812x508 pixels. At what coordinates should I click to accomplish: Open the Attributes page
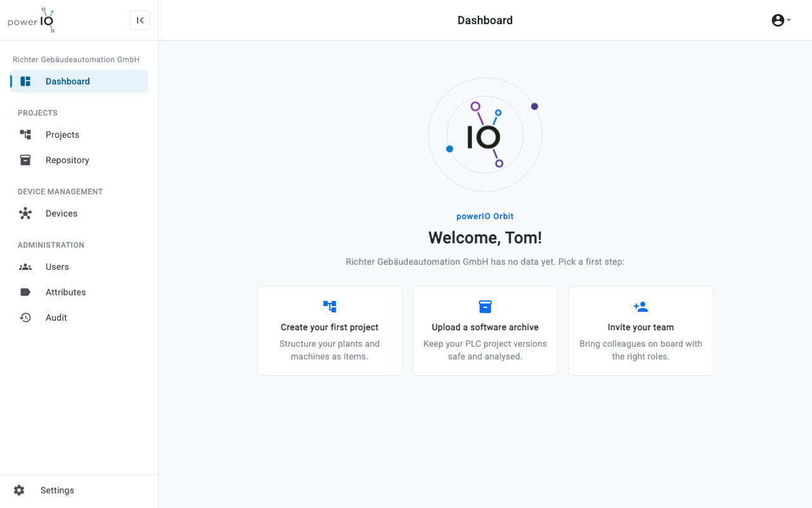coord(79,292)
